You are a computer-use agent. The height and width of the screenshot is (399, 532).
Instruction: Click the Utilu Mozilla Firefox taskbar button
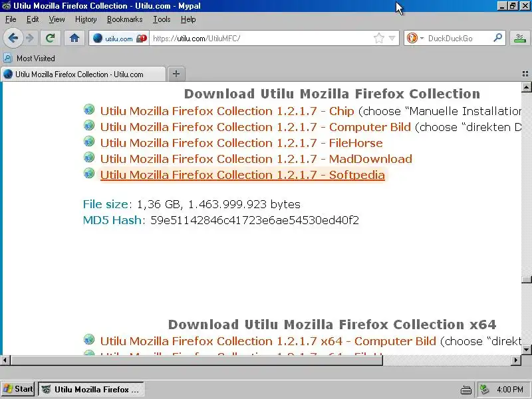pyautogui.click(x=91, y=389)
